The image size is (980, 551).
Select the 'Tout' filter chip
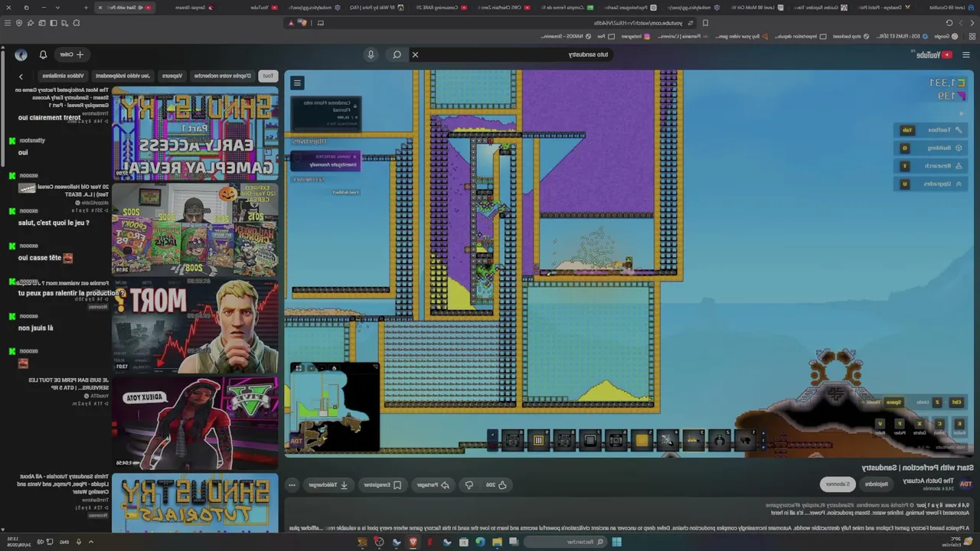click(267, 76)
